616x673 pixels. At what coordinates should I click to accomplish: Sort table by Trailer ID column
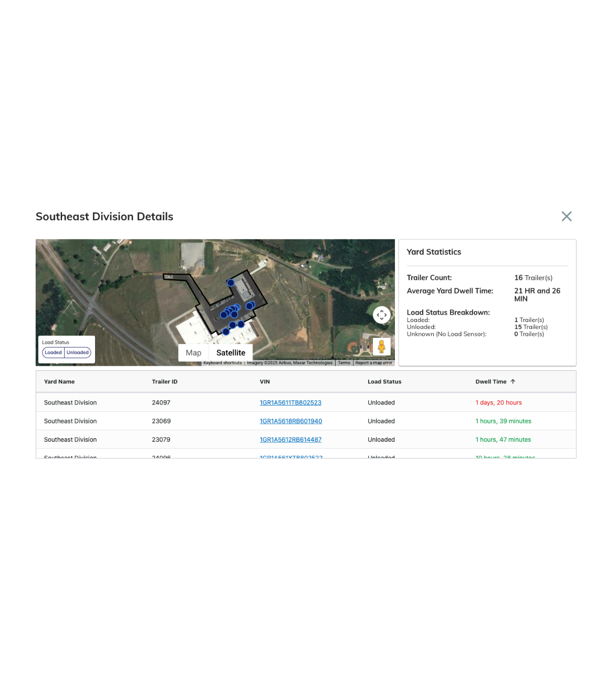pos(165,382)
